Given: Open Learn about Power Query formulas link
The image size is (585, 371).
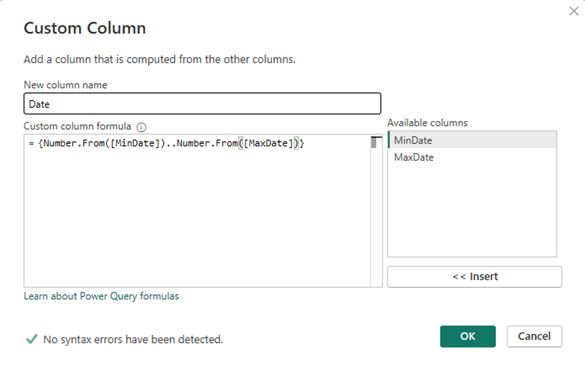Looking at the screenshot, I should (x=101, y=296).
